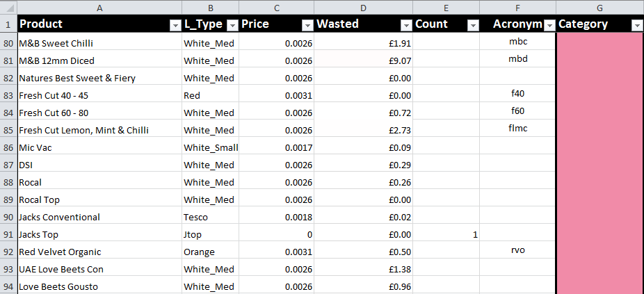Click the row 1 header number

(x=8, y=24)
